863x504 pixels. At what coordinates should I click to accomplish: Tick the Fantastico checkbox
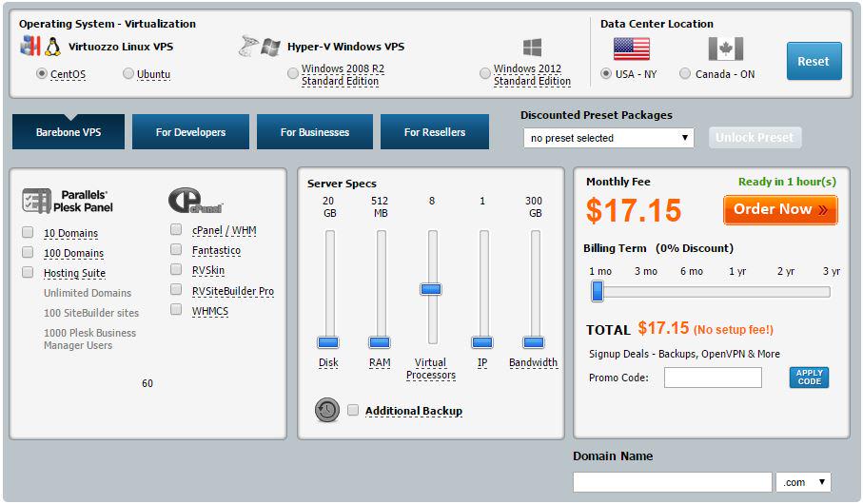pyautogui.click(x=176, y=249)
